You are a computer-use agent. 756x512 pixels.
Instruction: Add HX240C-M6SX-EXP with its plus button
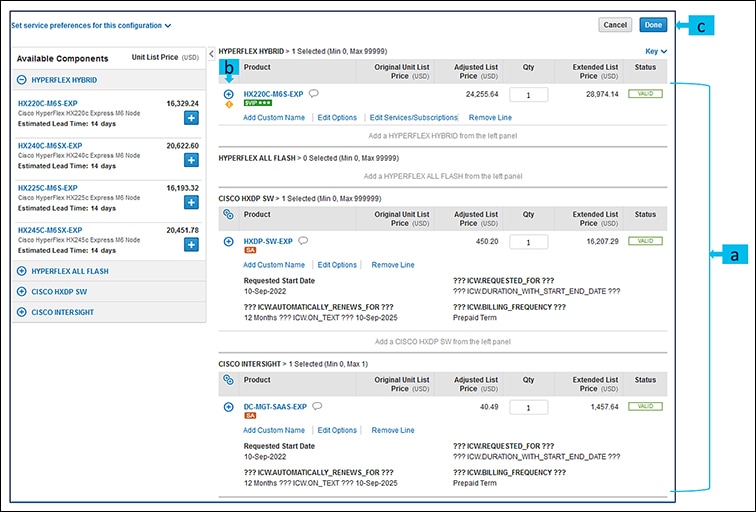[191, 160]
